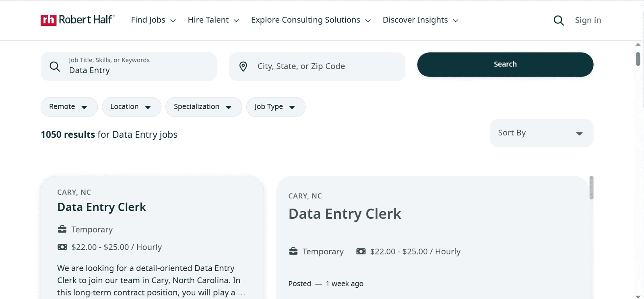Screen dimensions: 644x299
Task: Open the site search magnifier icon in header
Action: tap(559, 20)
